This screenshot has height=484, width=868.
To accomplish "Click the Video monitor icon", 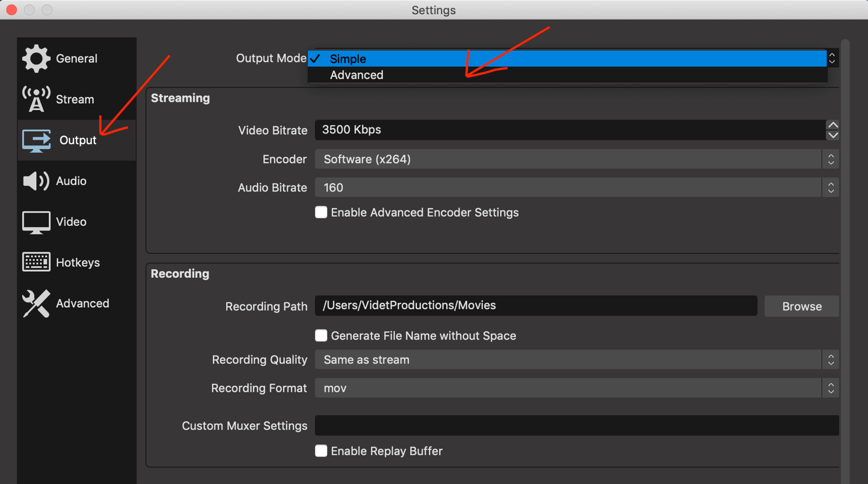I will tap(36, 222).
